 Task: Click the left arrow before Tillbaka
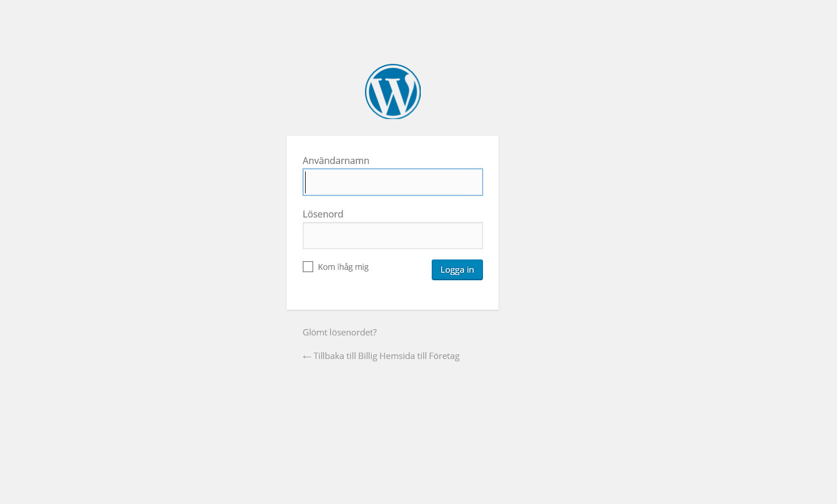pyautogui.click(x=307, y=357)
